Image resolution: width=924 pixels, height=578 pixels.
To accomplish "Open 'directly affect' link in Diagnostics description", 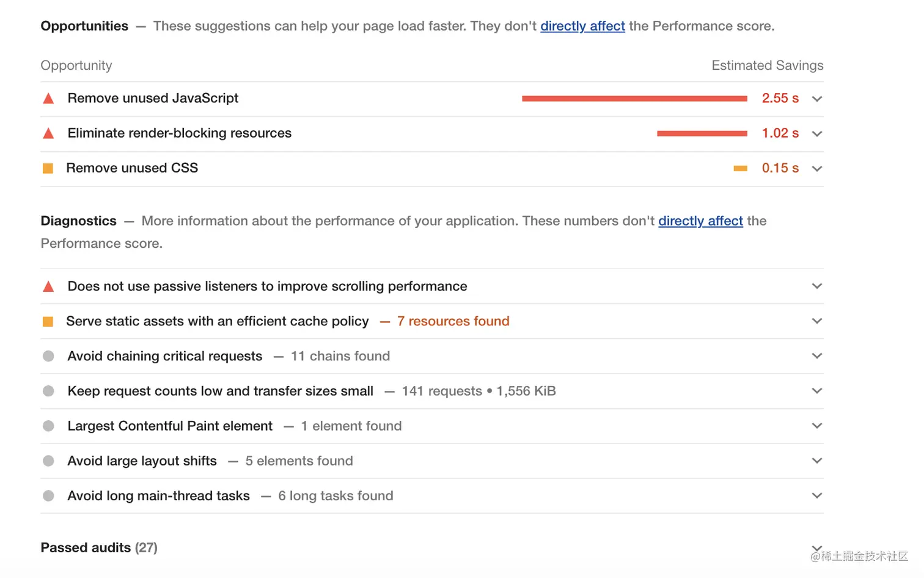I will 700,221.
